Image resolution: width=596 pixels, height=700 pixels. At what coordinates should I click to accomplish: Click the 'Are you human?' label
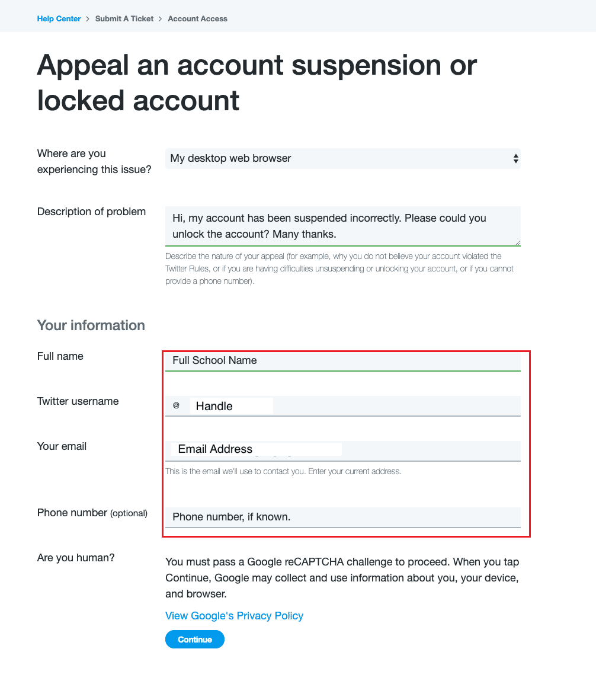pyautogui.click(x=76, y=558)
